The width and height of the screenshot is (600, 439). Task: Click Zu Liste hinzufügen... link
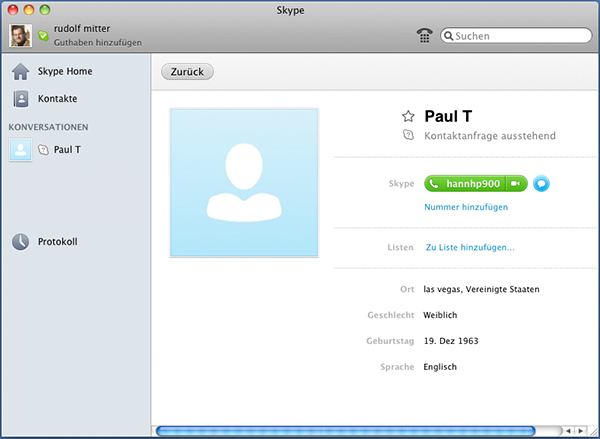pyautogui.click(x=470, y=248)
